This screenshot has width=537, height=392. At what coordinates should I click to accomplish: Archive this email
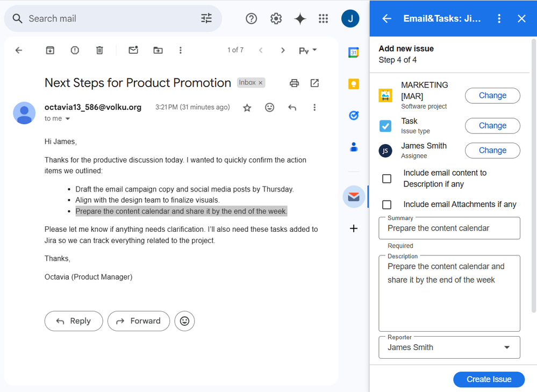51,51
